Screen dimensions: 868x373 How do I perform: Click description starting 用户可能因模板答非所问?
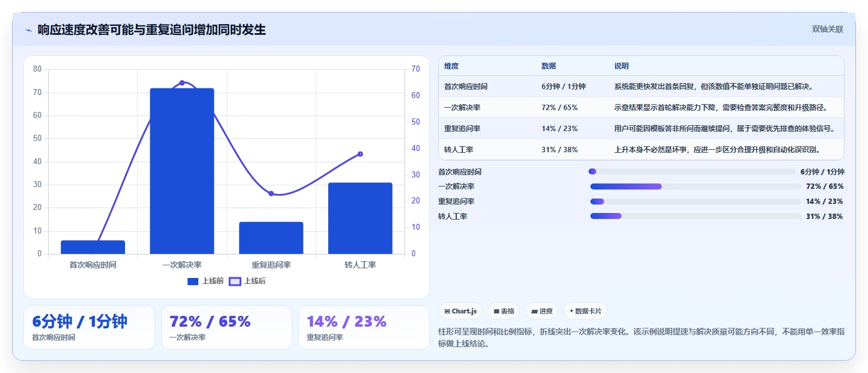724,129
